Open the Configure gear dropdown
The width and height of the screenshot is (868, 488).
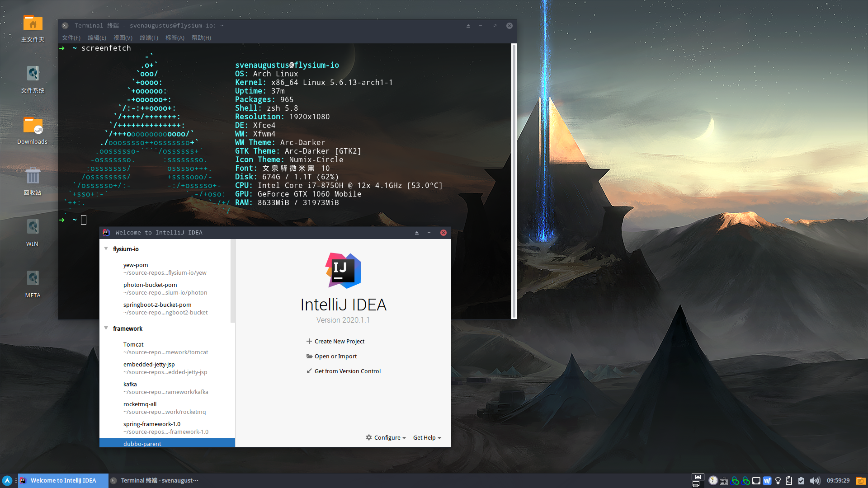(386, 438)
